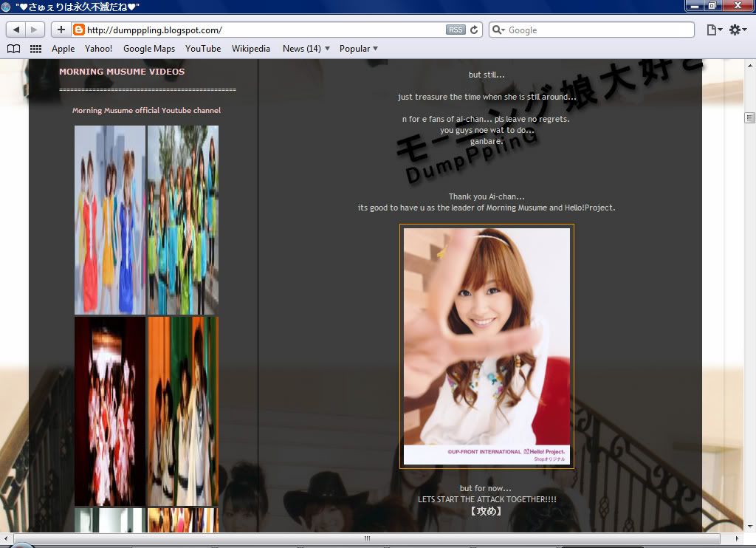Viewport: 756px width, 548px height.
Task: Click the MORNING MUSUME VIDEOS heading
Action: click(x=122, y=72)
